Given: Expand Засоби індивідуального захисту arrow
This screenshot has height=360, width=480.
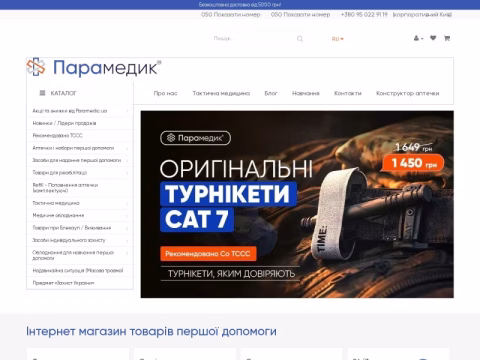Looking at the screenshot, I should pos(127,241).
